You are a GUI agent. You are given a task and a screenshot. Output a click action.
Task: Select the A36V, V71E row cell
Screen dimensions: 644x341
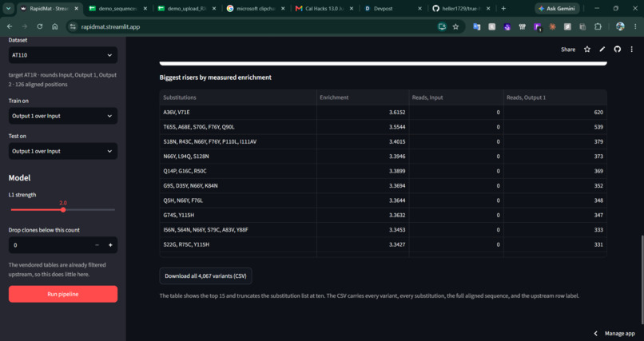(238, 112)
